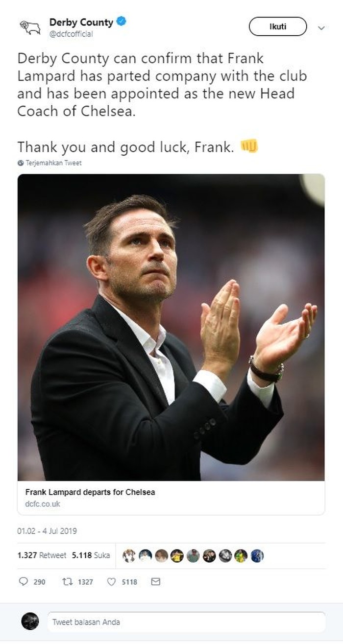Click the first liker avatar in the row
343x644 pixels.
pos(129,555)
